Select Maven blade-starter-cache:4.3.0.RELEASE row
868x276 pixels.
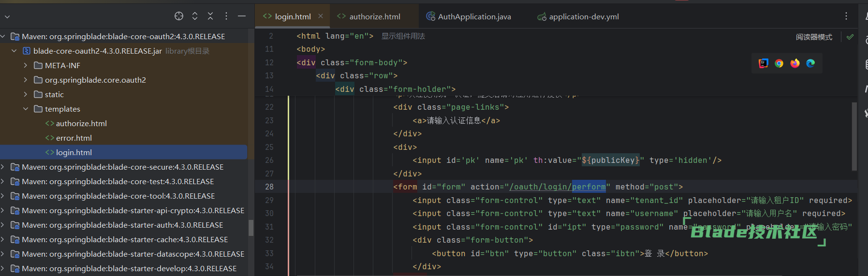click(124, 239)
